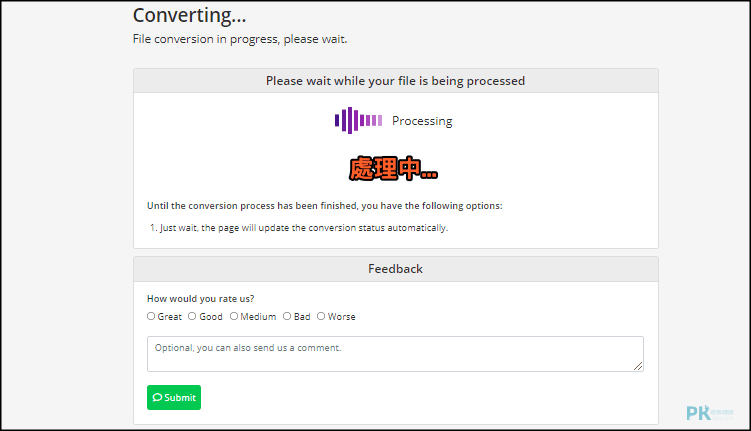Select the Worse rating radio button
The width and height of the screenshot is (751, 431).
[321, 316]
